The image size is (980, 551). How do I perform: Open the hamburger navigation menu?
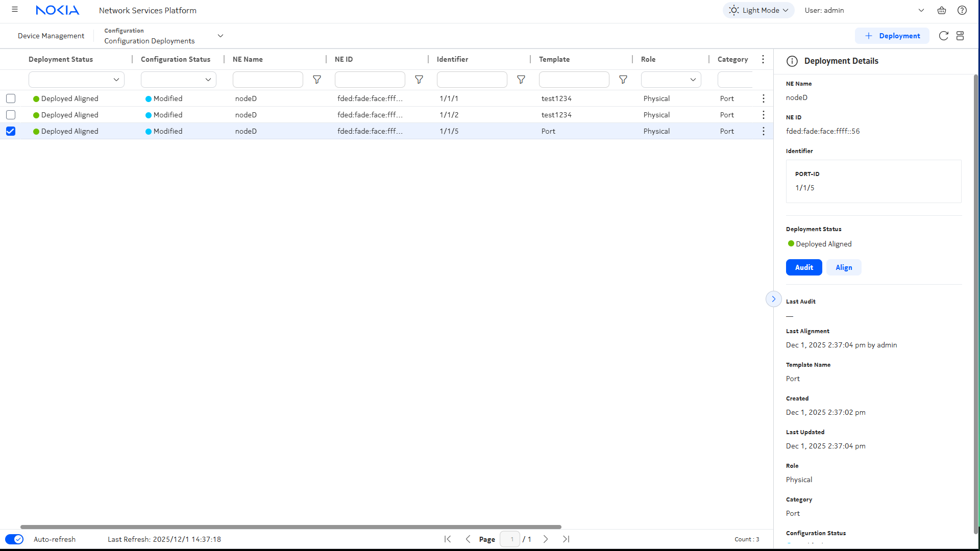tap(15, 10)
